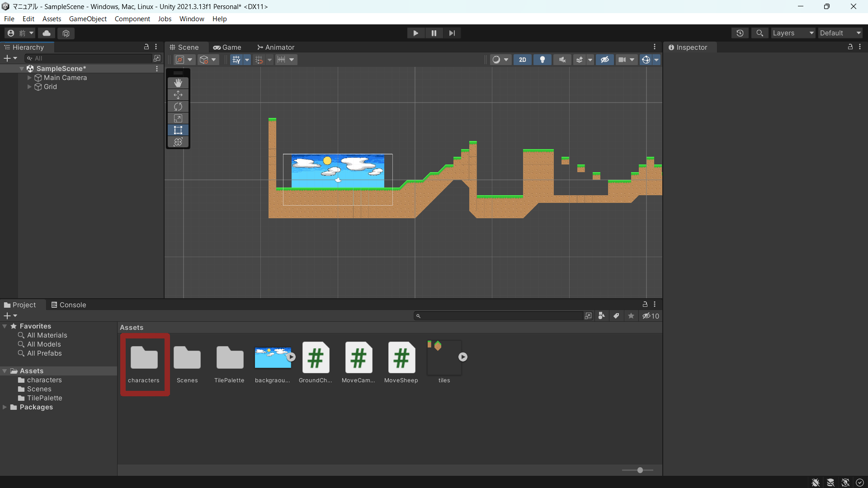Select the Rect tool
The width and height of the screenshot is (868, 488).
[178, 130]
